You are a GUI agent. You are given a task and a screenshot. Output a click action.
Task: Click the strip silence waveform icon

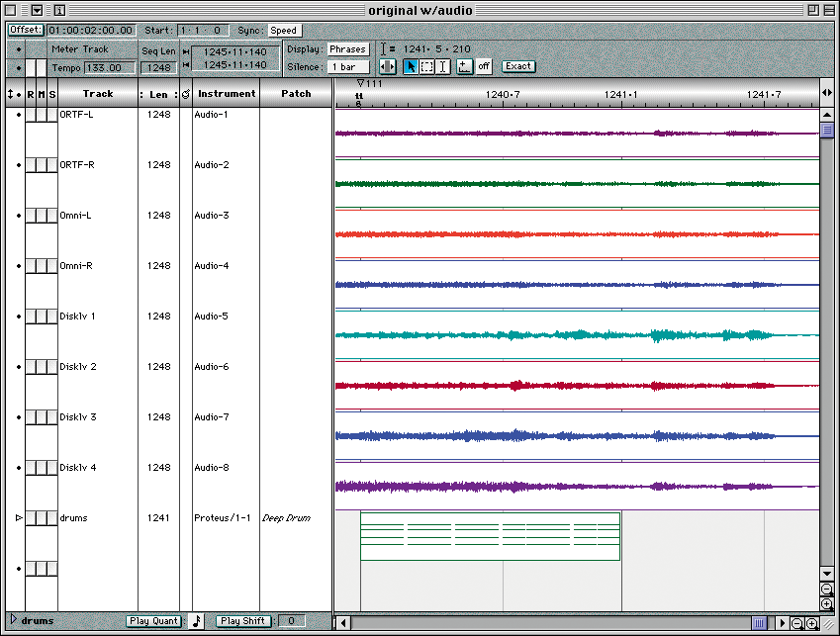pyautogui.click(x=387, y=67)
